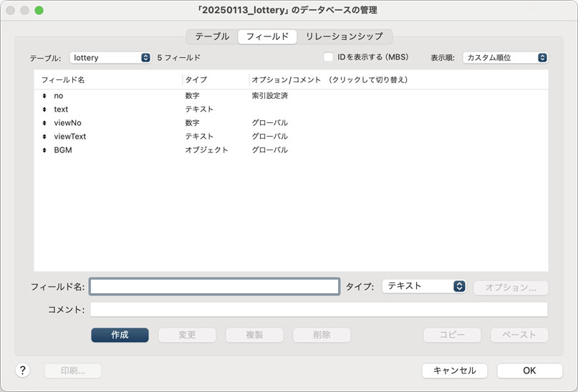Select the BGM field row
The image size is (578, 392).
(x=291, y=150)
